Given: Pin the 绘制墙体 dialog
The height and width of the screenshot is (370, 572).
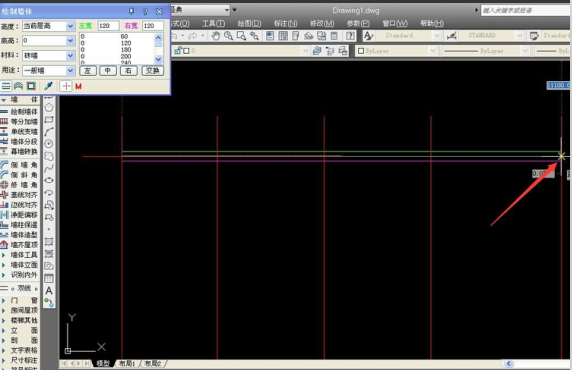Looking at the screenshot, I should click(131, 11).
